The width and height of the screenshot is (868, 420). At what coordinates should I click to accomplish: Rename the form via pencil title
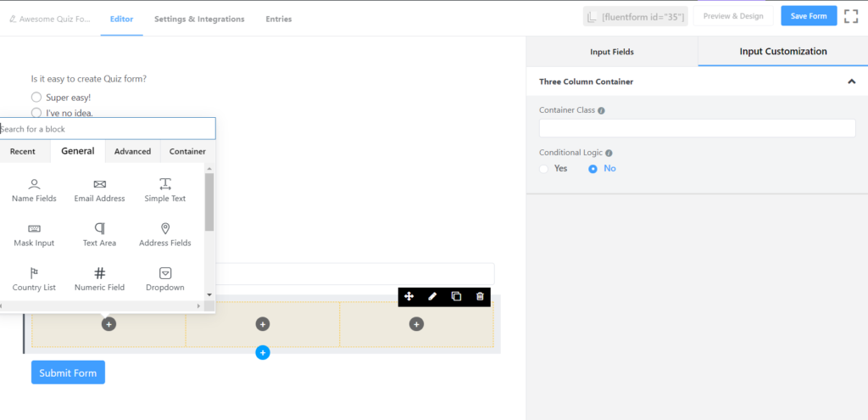50,19
